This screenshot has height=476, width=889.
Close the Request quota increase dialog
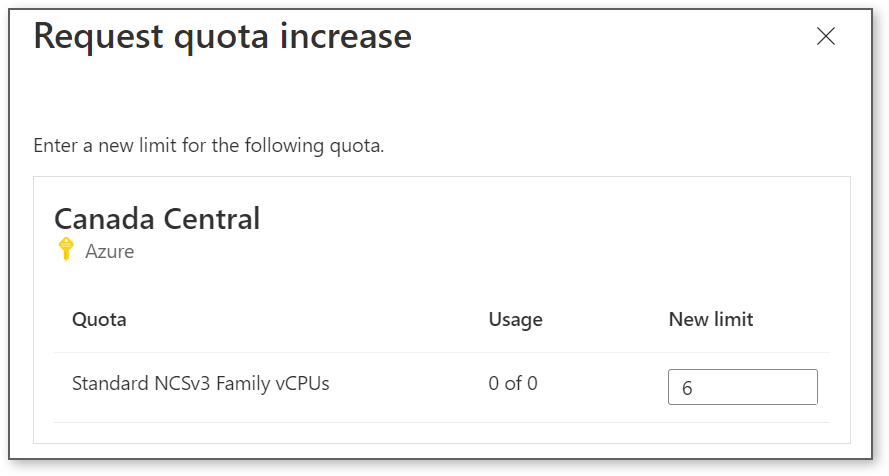click(826, 36)
